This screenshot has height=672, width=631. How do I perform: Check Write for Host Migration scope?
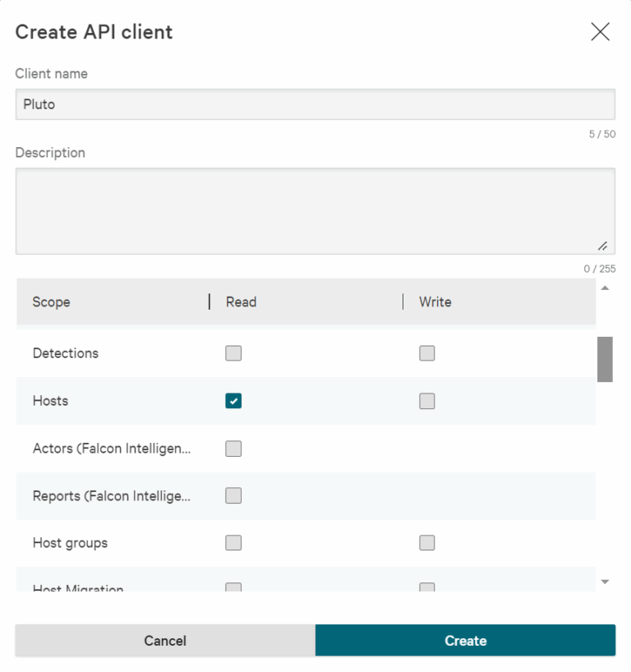[x=426, y=587]
